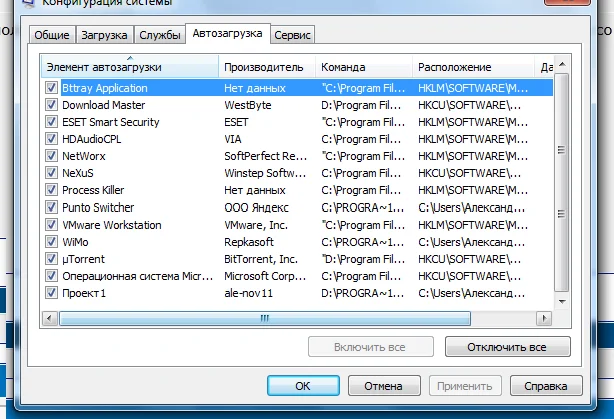This screenshot has height=419, width=614.
Task: Click the Отключить все button
Action: coord(507,347)
